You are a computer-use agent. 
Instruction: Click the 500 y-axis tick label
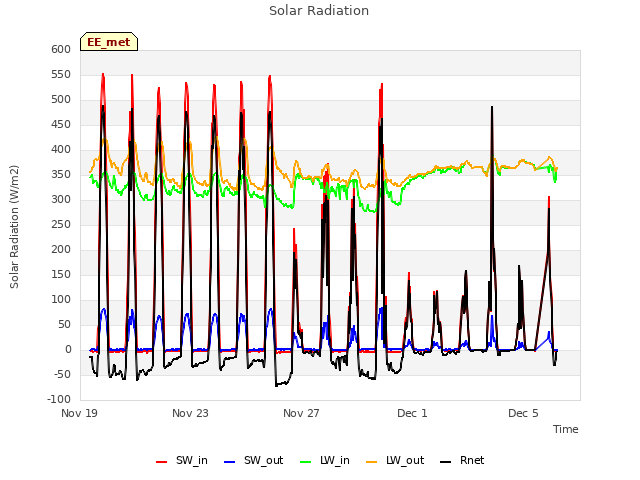pyautogui.click(x=61, y=100)
